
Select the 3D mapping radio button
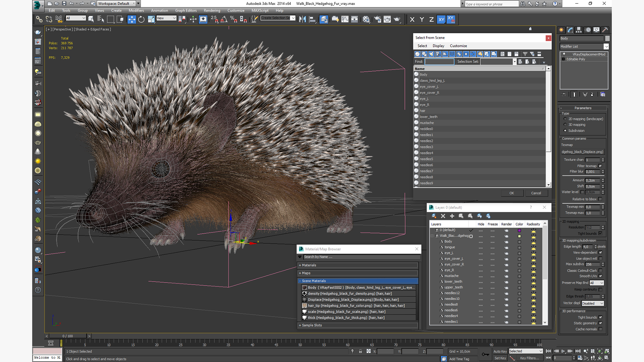coord(565,125)
